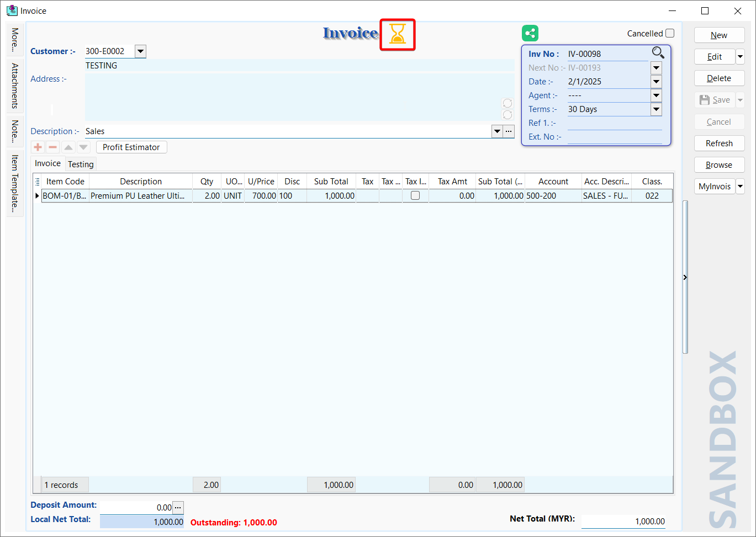Toggle the Cancelled checkbox
This screenshot has width=756, height=537.
(670, 33)
